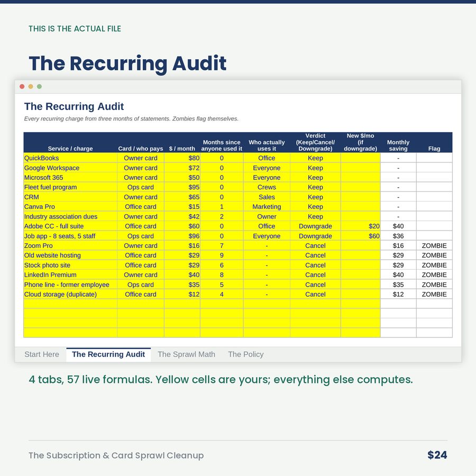The height and width of the screenshot is (476, 476).
Task: Select the Fleet fuel program cell
Action: 70,187
